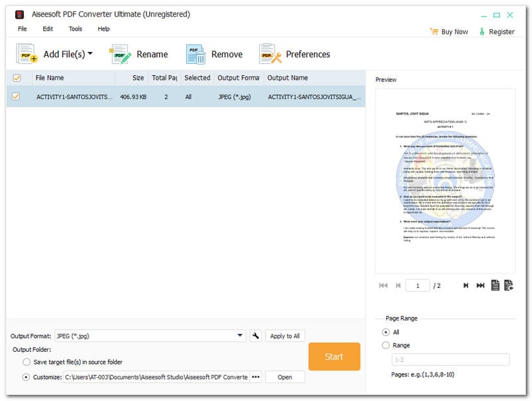Click the Aiseesoft app logo icon
532x401 pixels.
pyautogui.click(x=19, y=15)
